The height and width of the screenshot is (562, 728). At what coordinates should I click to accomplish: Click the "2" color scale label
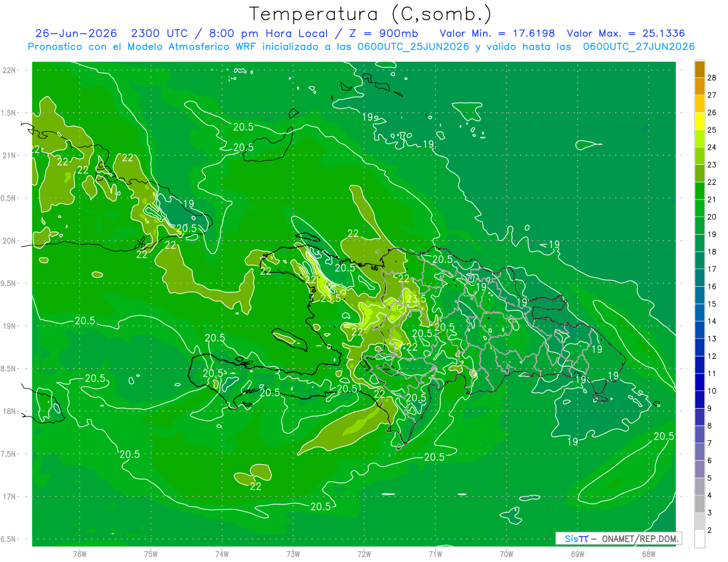click(710, 530)
